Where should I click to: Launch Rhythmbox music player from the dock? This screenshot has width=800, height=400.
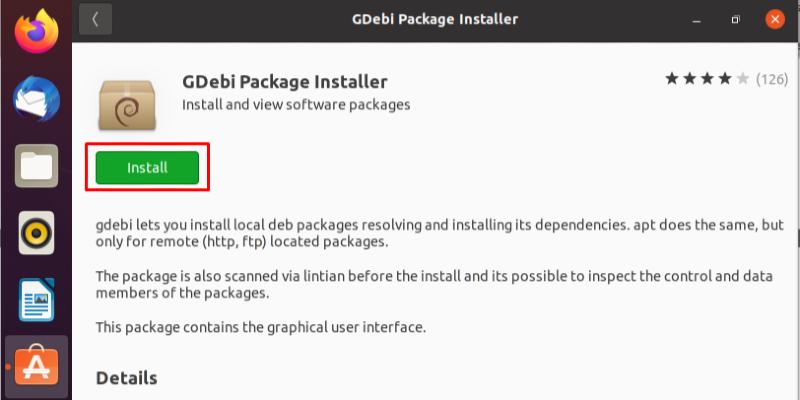[36, 232]
